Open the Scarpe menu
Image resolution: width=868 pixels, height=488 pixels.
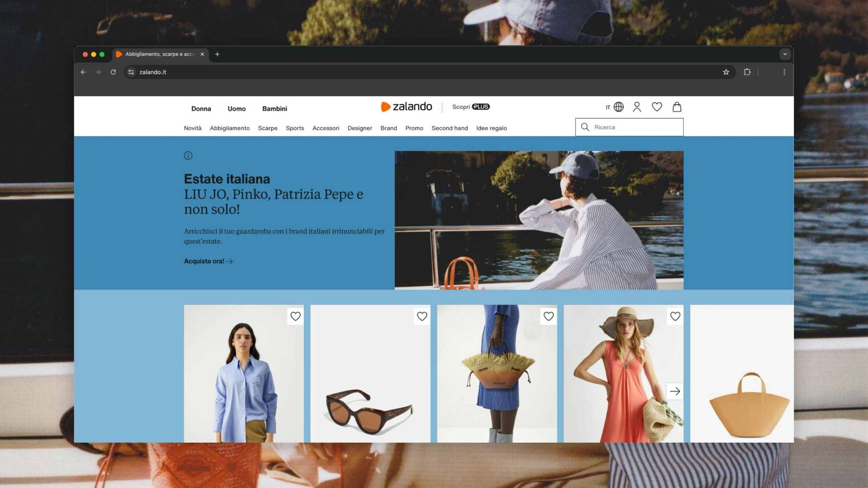point(268,128)
